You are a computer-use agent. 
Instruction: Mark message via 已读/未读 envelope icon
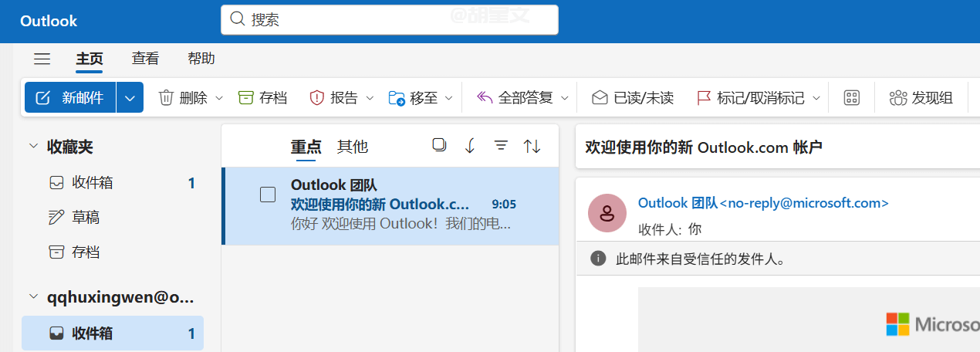click(600, 98)
